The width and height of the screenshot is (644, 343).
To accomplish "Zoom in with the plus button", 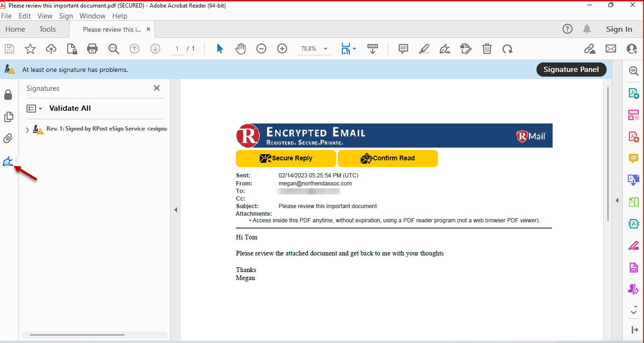I will (282, 49).
